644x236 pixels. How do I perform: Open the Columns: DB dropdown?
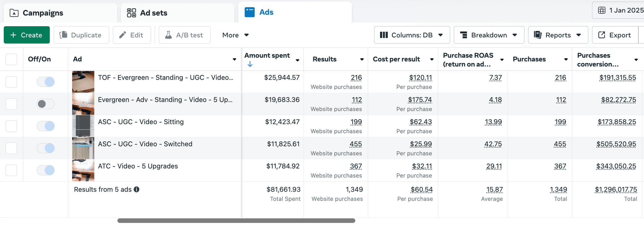(x=412, y=35)
